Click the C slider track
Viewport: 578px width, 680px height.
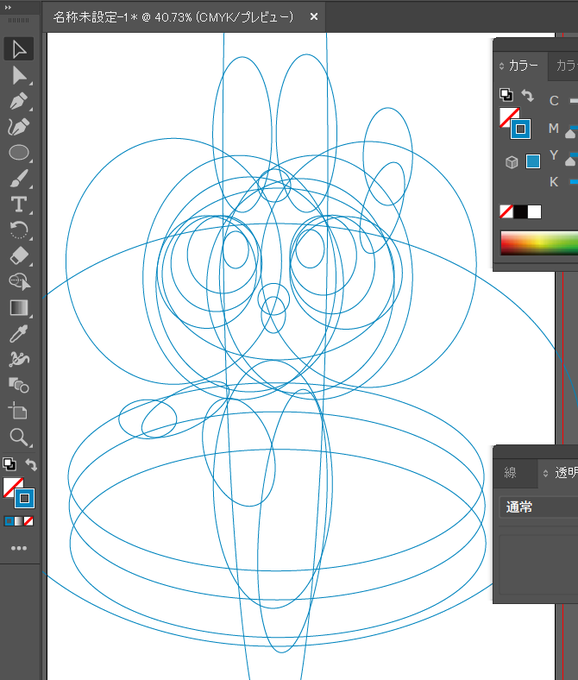573,101
